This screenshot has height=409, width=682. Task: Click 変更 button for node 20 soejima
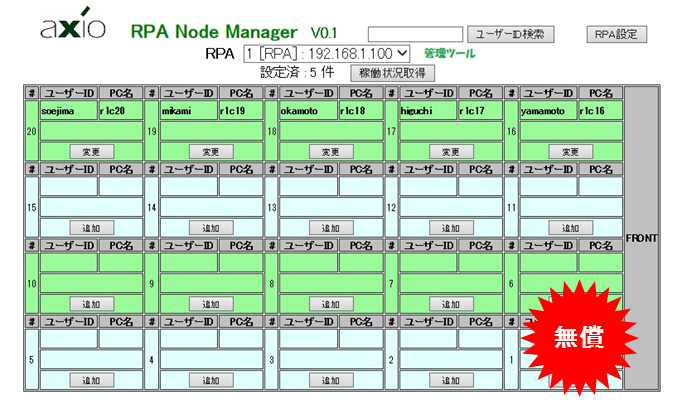coord(92,151)
